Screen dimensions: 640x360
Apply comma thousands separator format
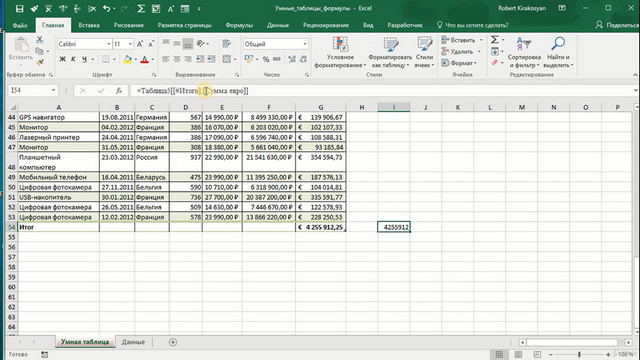(277, 59)
